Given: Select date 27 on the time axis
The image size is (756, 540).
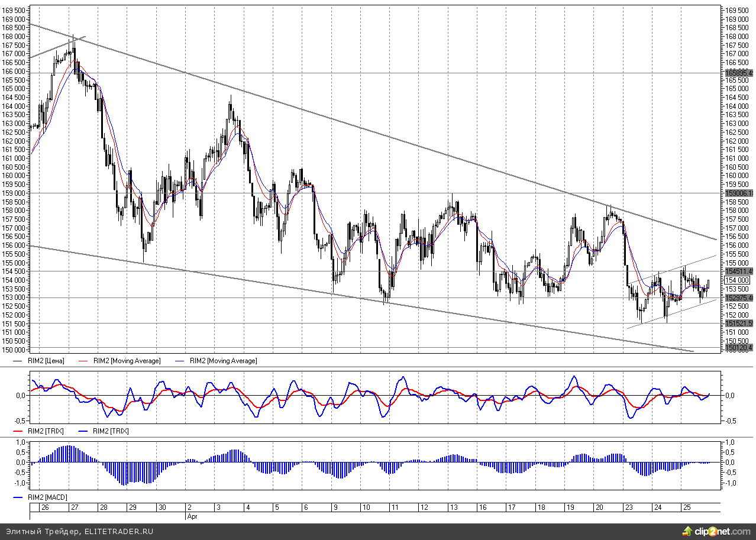Looking at the screenshot, I should pos(75,507).
